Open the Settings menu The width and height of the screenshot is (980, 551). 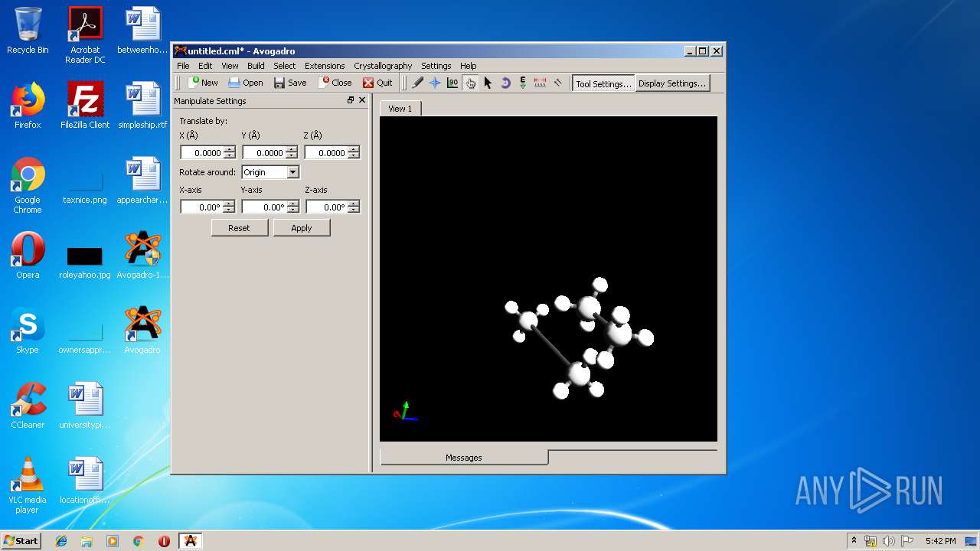[x=436, y=66]
